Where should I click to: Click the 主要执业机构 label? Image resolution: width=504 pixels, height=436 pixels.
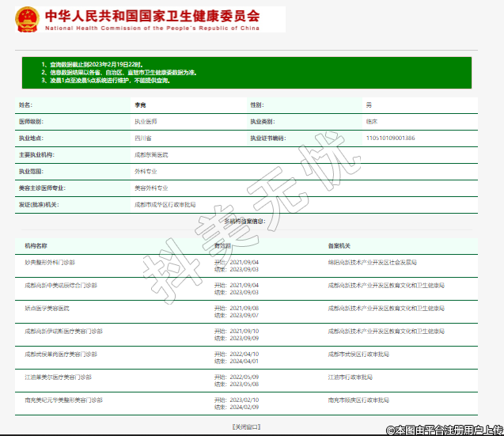[x=36, y=155]
